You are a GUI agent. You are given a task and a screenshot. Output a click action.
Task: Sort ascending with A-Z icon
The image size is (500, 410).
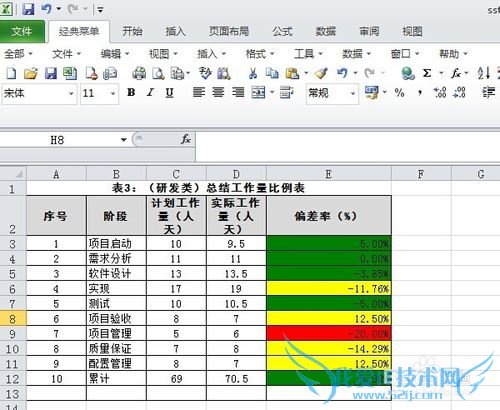483,73
